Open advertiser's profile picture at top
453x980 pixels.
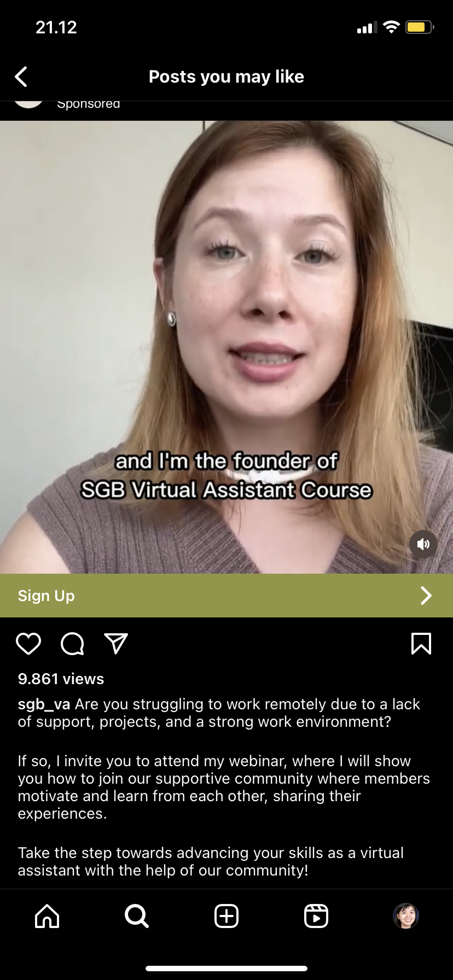point(28,104)
